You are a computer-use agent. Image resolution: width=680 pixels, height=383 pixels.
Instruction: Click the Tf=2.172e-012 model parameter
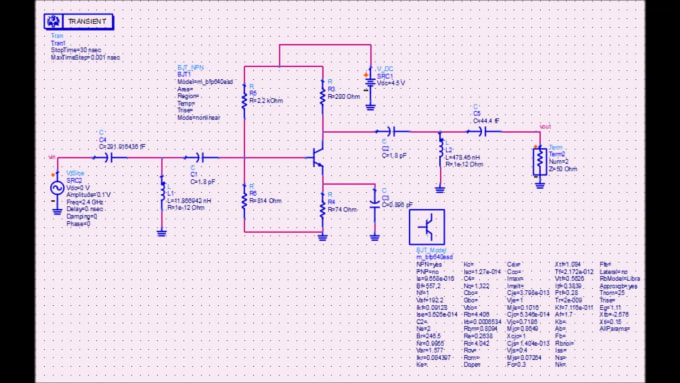pos(574,272)
